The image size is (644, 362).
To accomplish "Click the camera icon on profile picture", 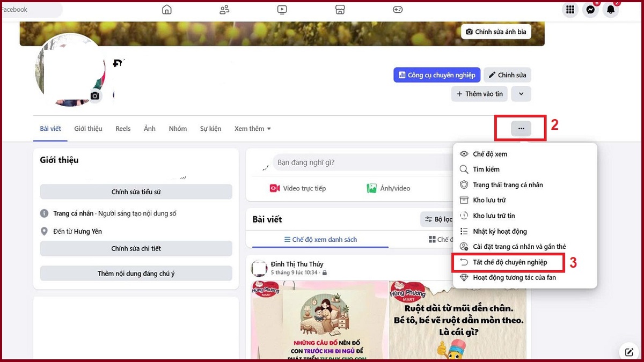I will coord(95,96).
